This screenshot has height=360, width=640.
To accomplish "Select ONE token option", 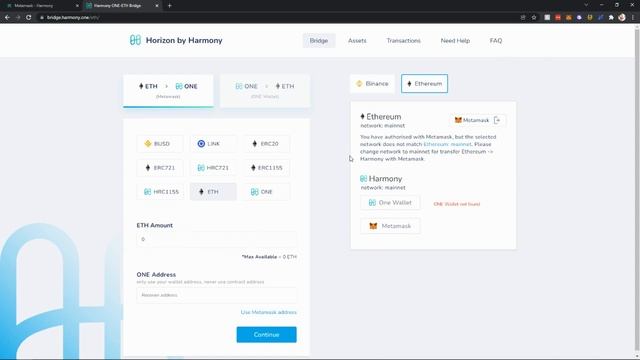I will coord(267,192).
